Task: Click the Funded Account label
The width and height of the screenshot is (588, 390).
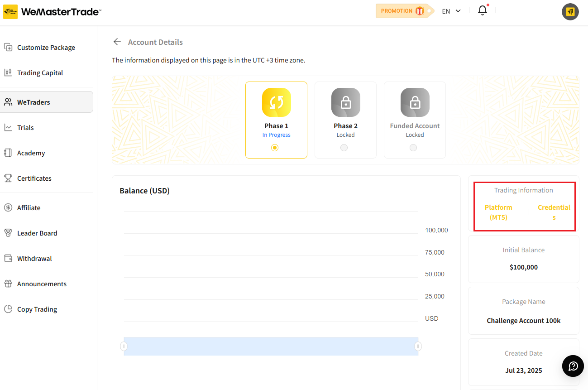Action: (415, 126)
